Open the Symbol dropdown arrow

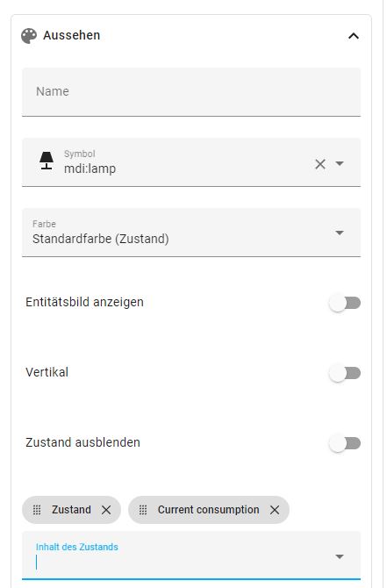click(x=340, y=163)
